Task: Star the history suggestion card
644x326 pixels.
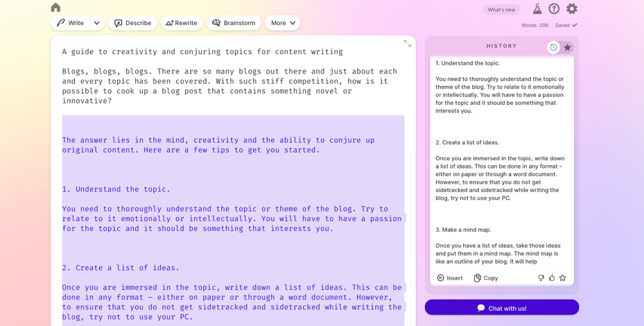Action: point(563,278)
